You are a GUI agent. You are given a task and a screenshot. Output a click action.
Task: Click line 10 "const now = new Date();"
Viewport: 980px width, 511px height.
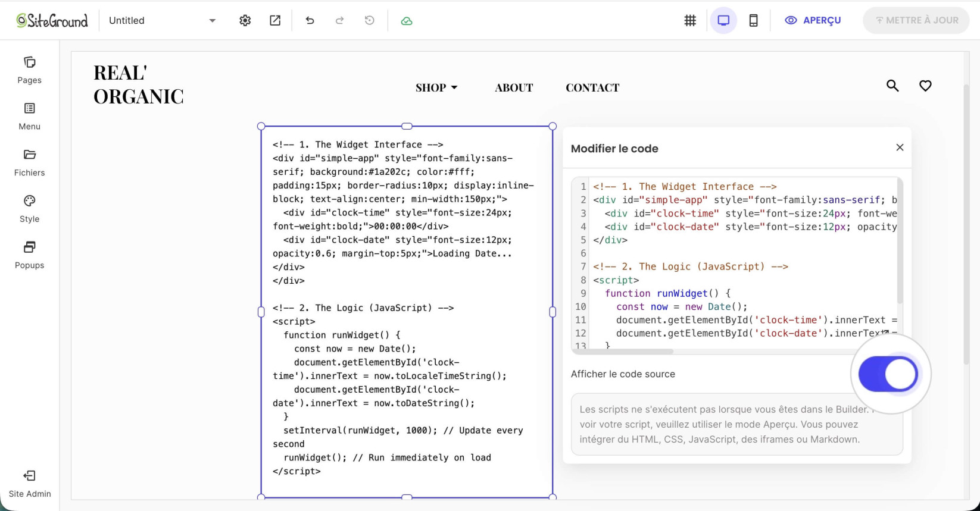pyautogui.click(x=682, y=307)
